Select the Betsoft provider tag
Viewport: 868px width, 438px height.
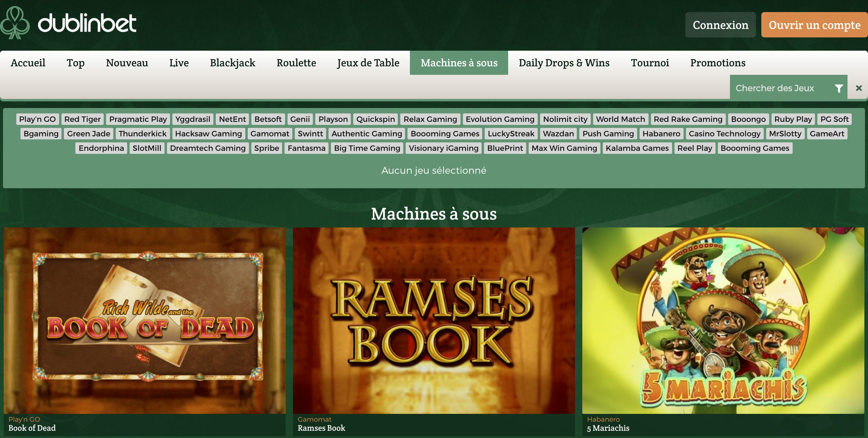(x=268, y=119)
